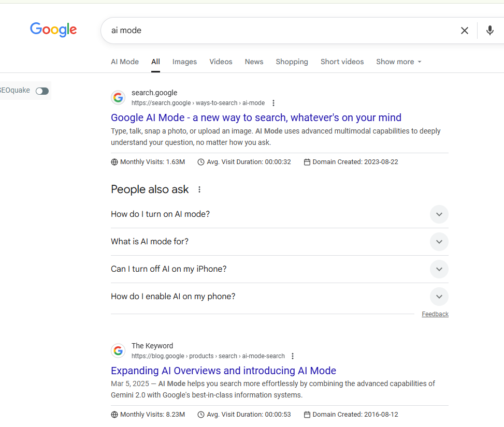Open three-dot menu for The Keyword result

[293, 356]
